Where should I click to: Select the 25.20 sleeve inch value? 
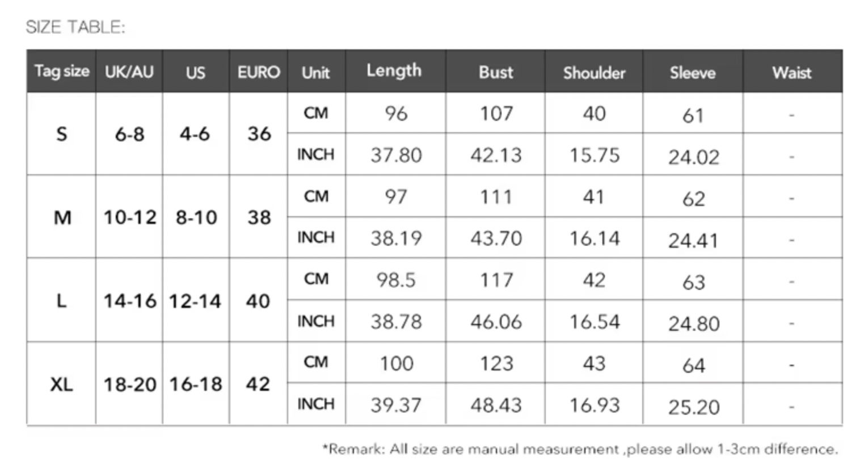pos(693,407)
